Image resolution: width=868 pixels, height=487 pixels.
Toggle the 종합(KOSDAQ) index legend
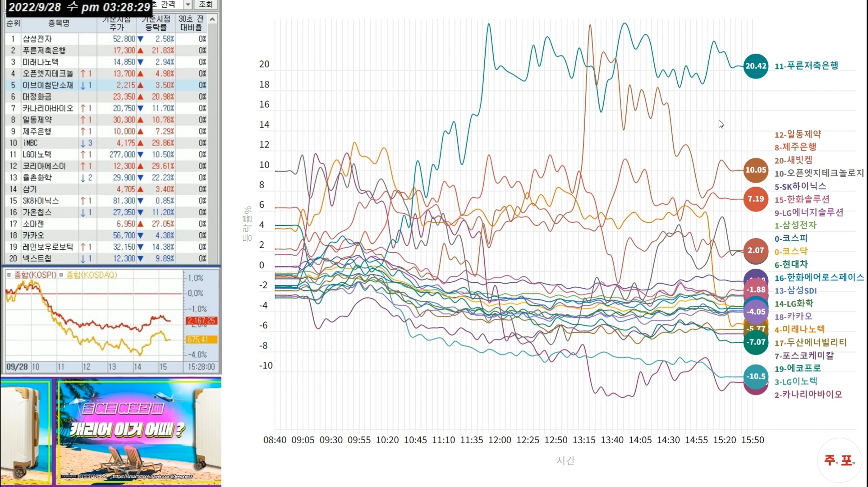pyautogui.click(x=88, y=275)
